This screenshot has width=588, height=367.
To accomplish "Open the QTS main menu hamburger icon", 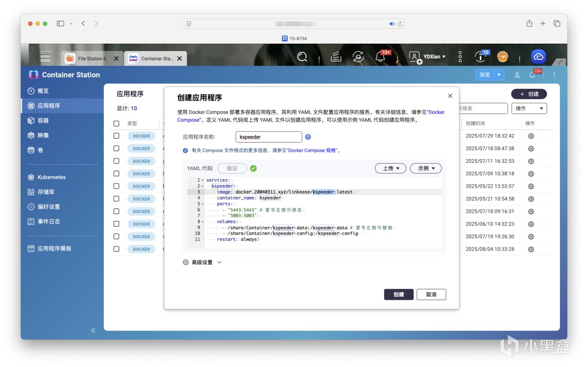I will tap(45, 57).
